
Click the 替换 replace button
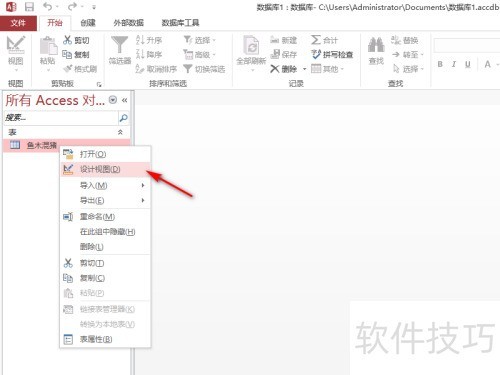click(405, 40)
